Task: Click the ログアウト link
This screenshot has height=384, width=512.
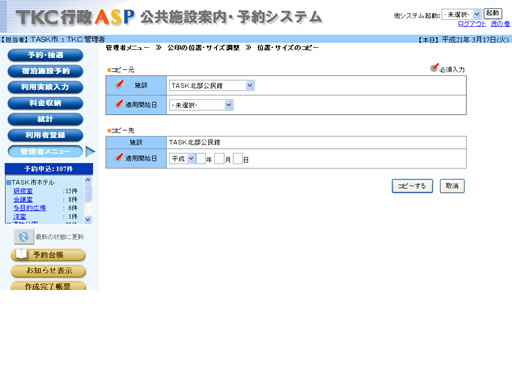Action: tap(472, 24)
